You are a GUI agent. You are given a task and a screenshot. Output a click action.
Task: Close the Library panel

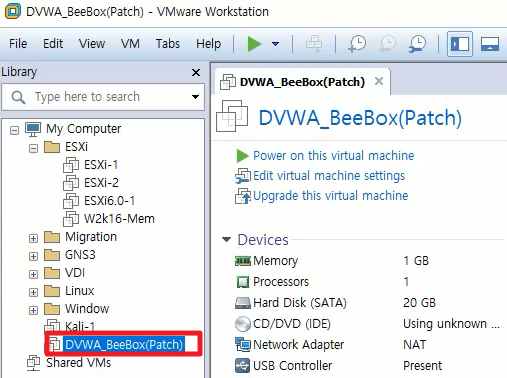[196, 72]
